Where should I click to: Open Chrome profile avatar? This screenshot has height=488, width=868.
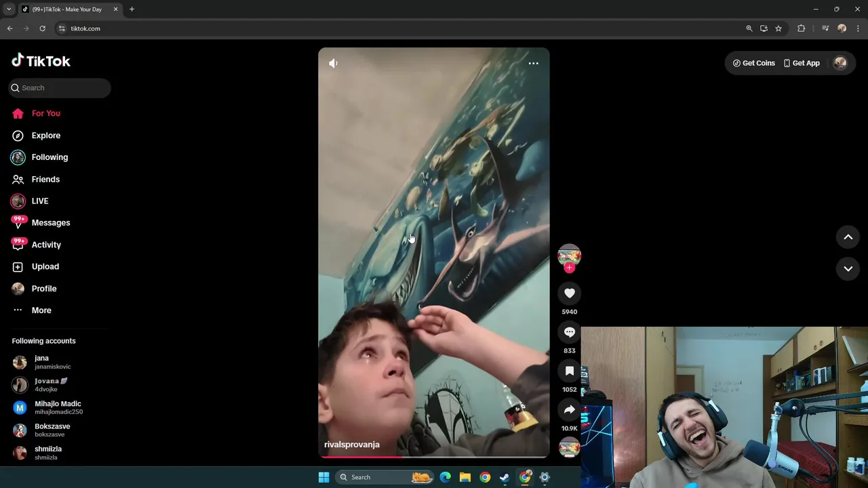tap(842, 28)
